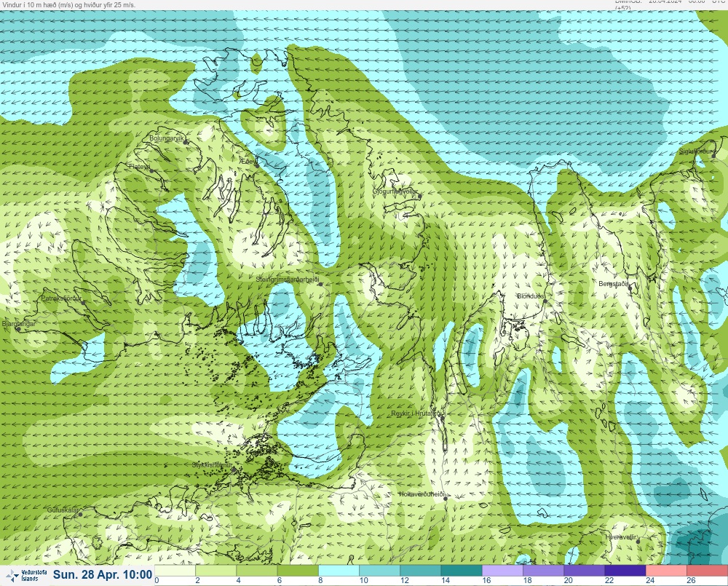Viewport: 728px width, 586px height.
Task: Click the legend value 24
Action: point(650,580)
